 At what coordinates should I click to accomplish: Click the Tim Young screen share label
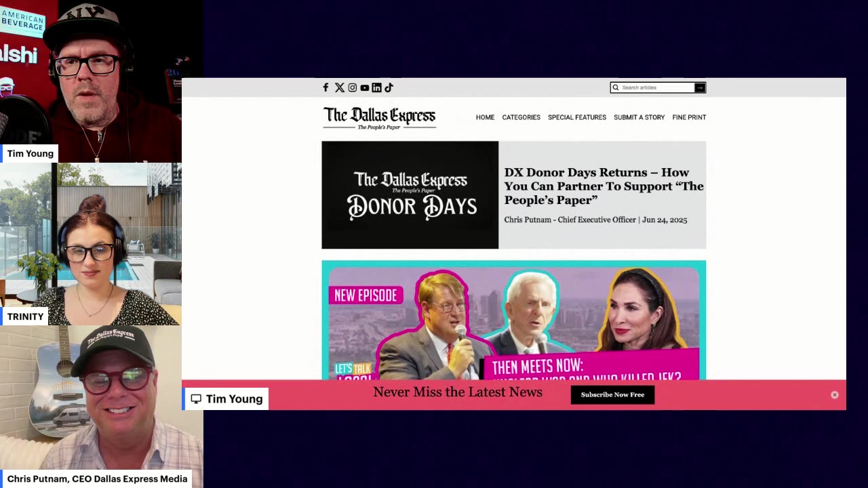click(226, 399)
